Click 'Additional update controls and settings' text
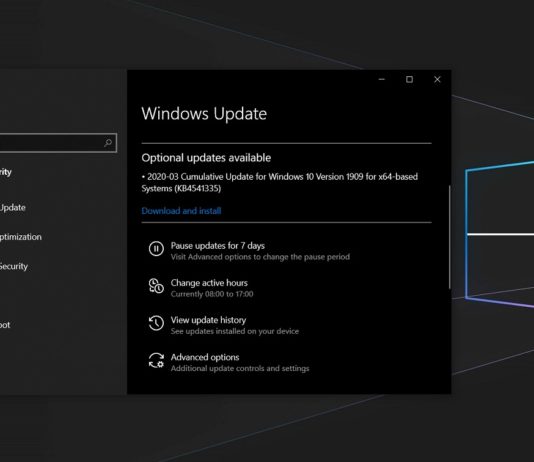 point(240,368)
